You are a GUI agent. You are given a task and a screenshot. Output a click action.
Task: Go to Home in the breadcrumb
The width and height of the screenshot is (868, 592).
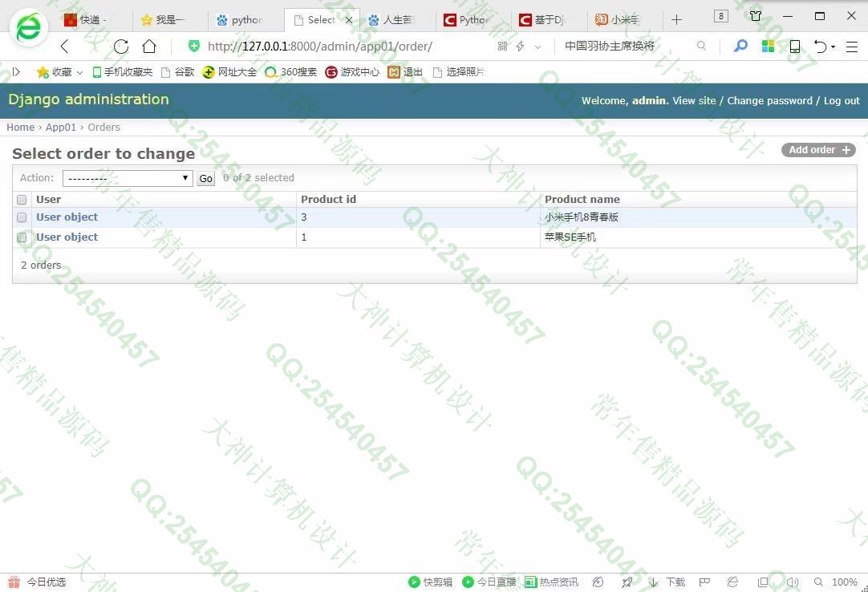click(x=21, y=128)
